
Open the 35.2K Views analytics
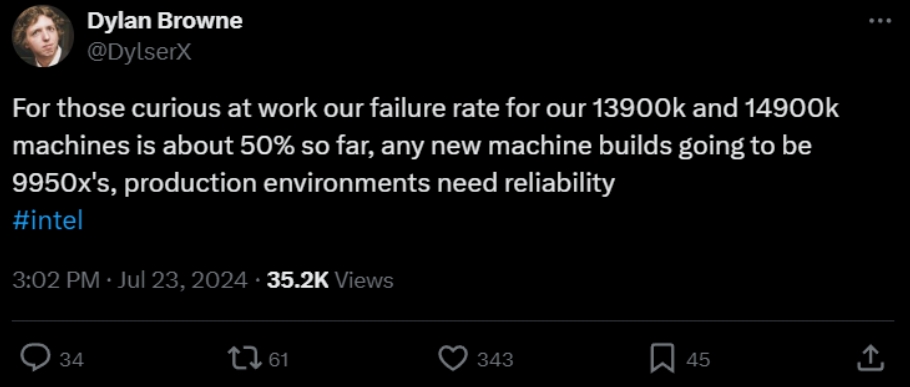click(x=330, y=281)
